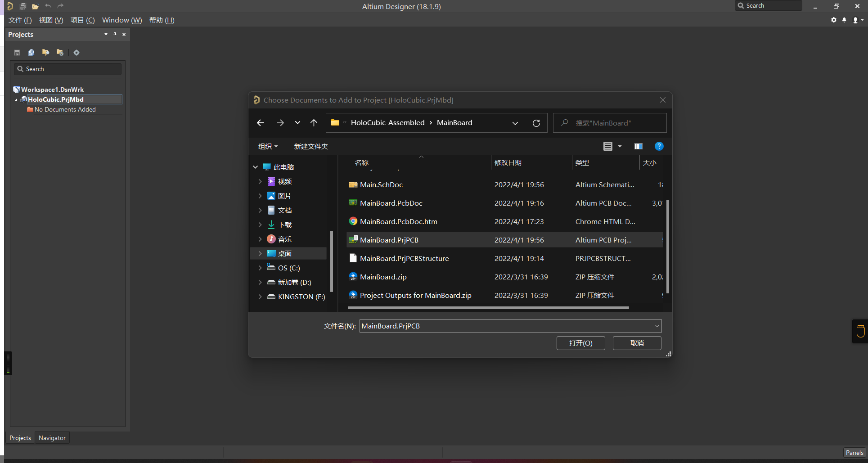Image resolution: width=868 pixels, height=463 pixels.
Task: Click the Panels button in status bar
Action: pos(854,453)
